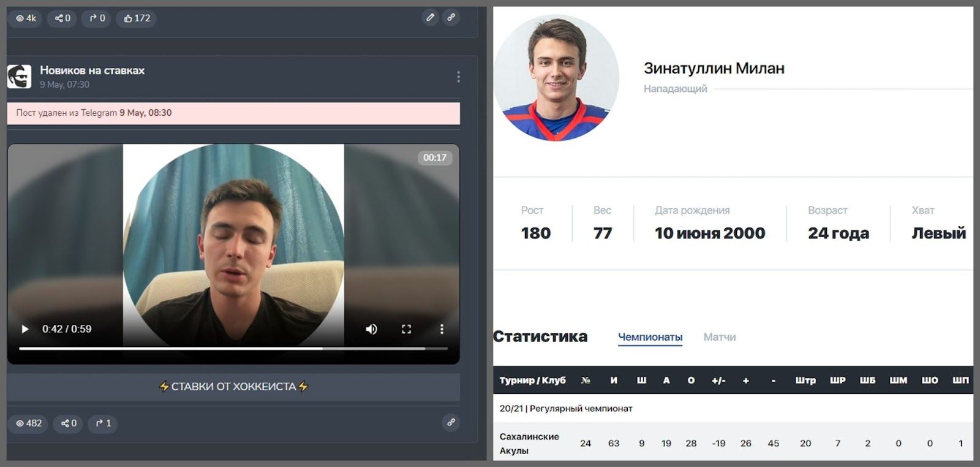Click the 482 views counter badge

(28, 423)
